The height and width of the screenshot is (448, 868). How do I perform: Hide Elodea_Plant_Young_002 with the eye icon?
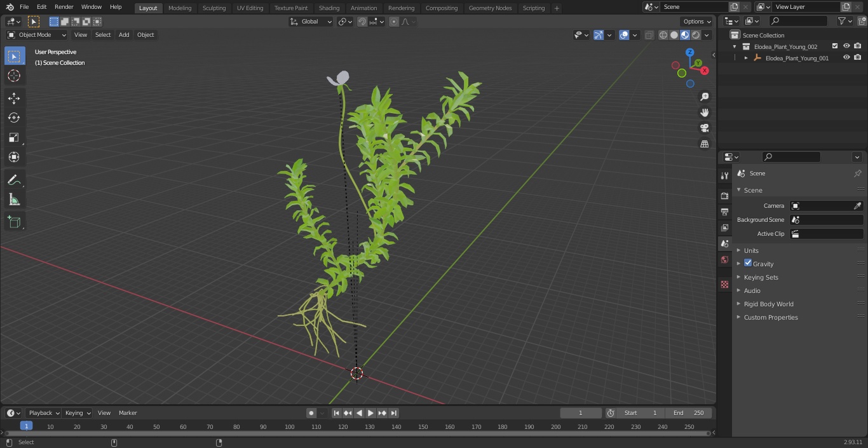coord(846,46)
